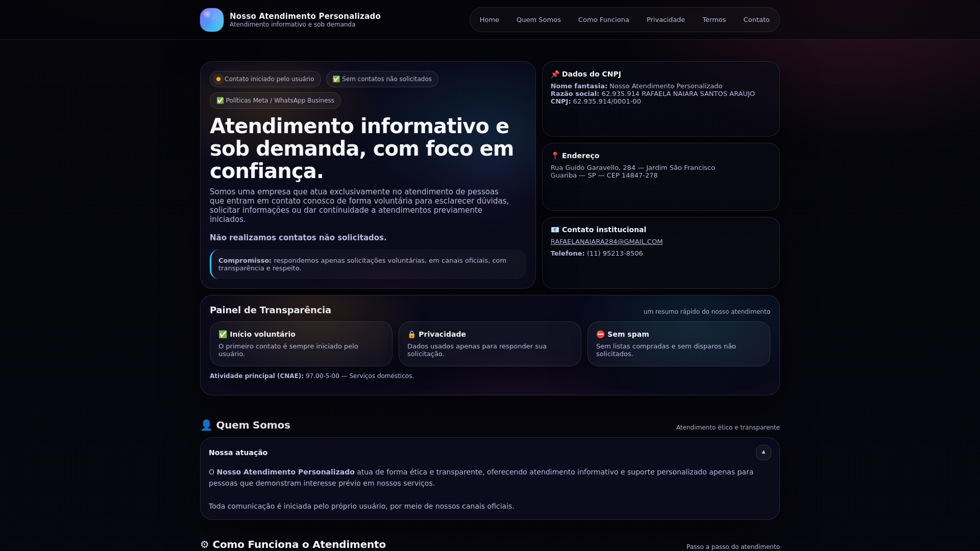Screen dimensions: 980x551
Task: Click the orange dot in first badge
Action: (218, 79)
